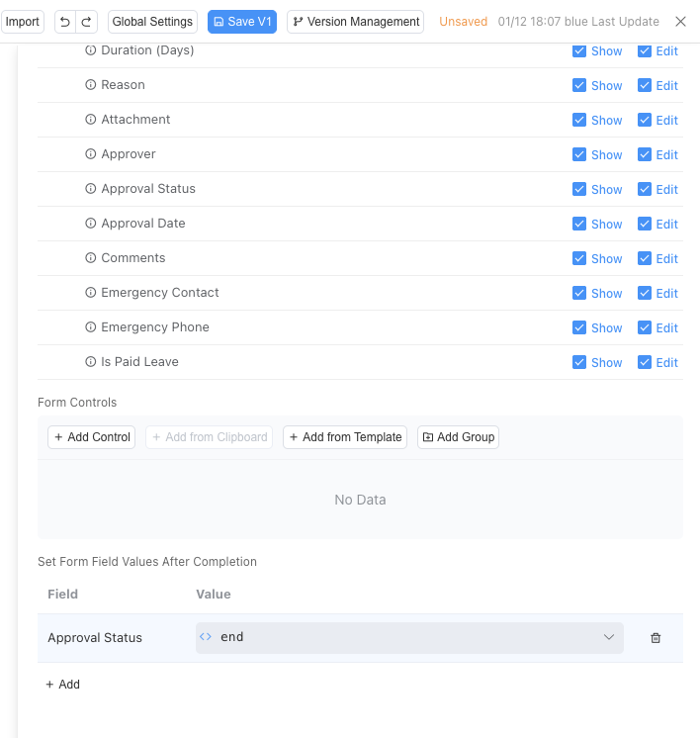Click the expression icon in value field

click(x=206, y=637)
